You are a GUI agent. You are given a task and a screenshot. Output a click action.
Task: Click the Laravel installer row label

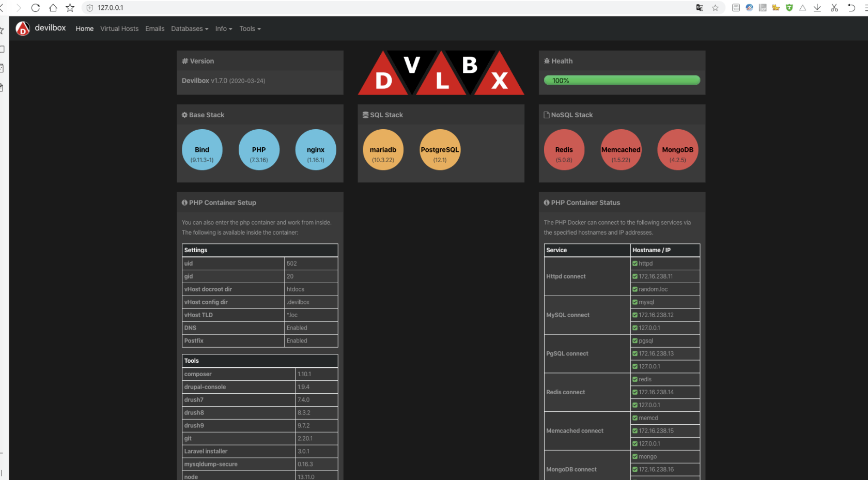click(x=206, y=452)
